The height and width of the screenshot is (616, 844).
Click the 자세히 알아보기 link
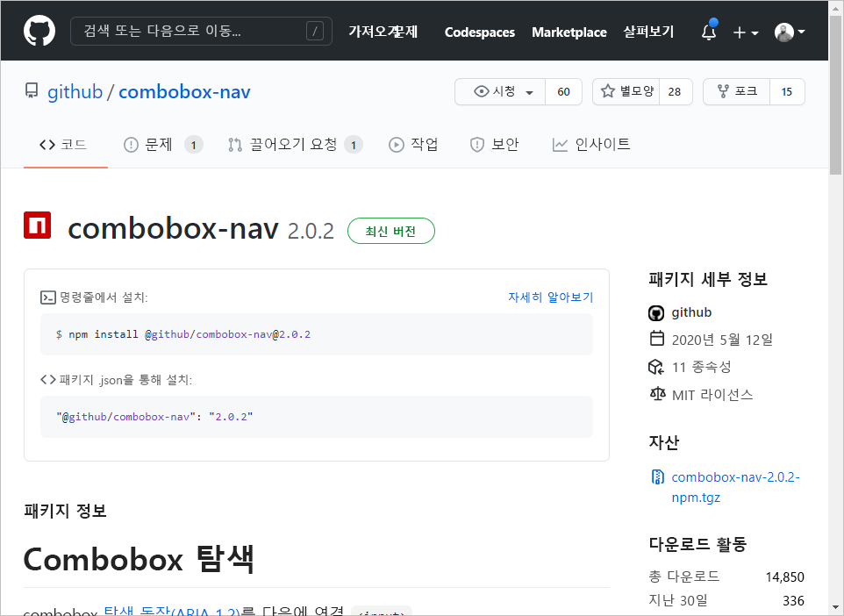[x=551, y=297]
